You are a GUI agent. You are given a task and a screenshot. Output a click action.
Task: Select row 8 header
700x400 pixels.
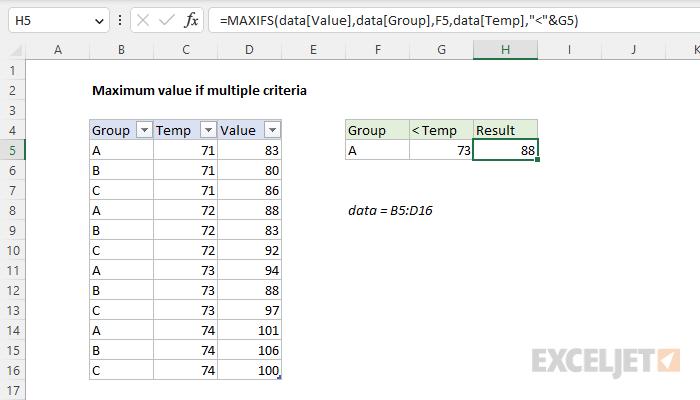12,210
